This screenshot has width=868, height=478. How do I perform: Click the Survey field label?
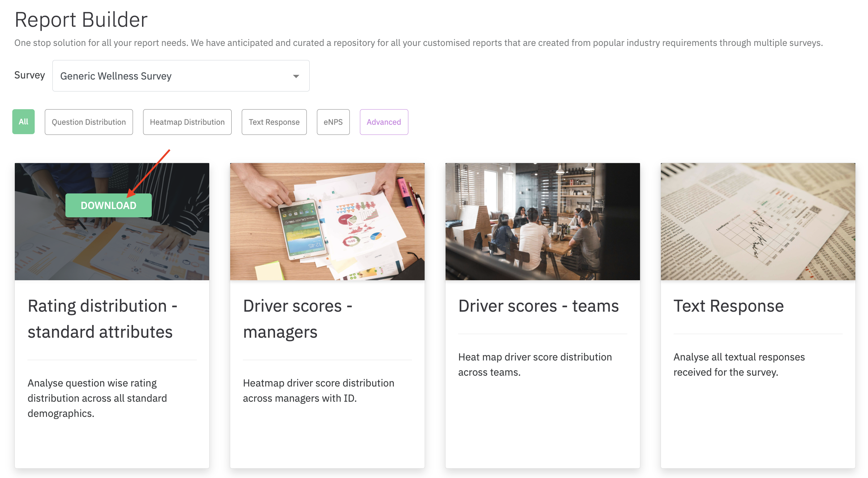click(30, 75)
